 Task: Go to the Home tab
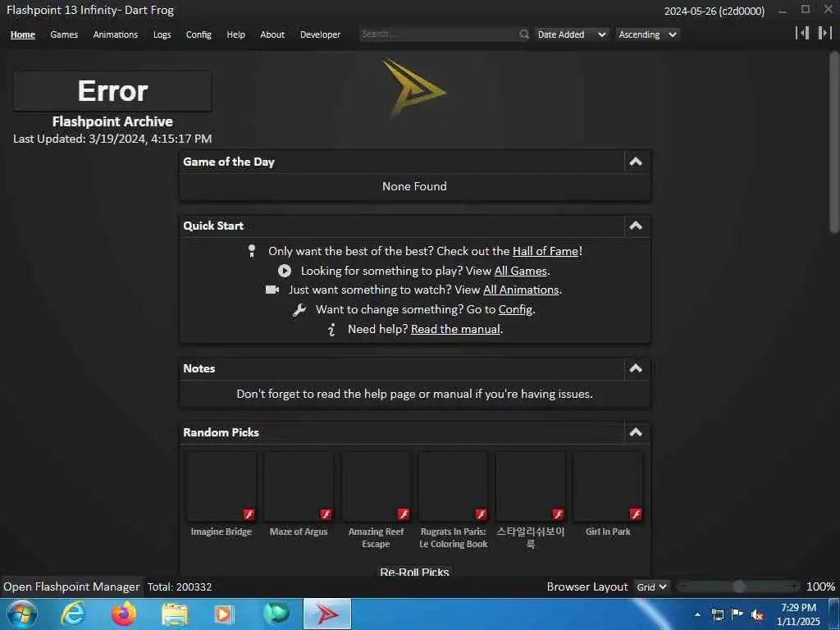[23, 34]
